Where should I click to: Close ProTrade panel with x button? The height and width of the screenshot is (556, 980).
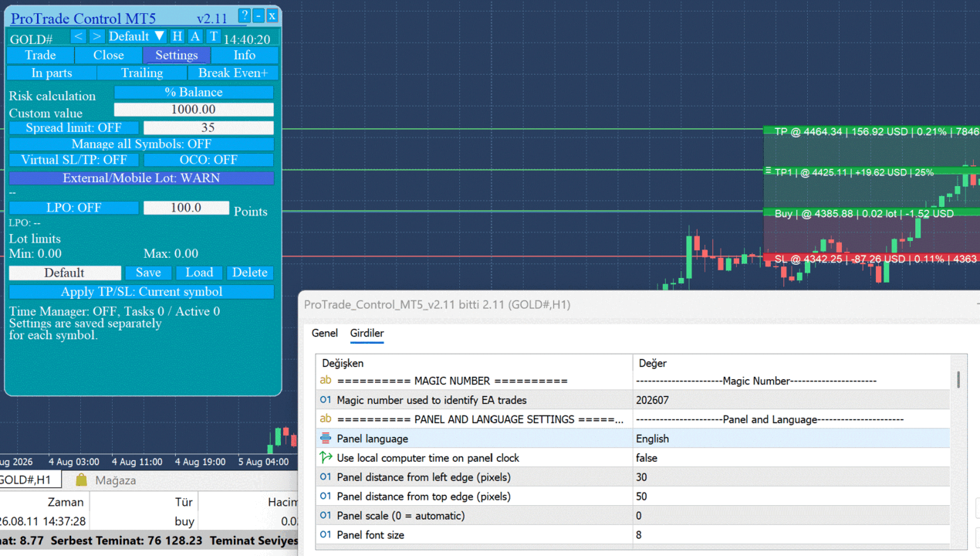pos(272,15)
